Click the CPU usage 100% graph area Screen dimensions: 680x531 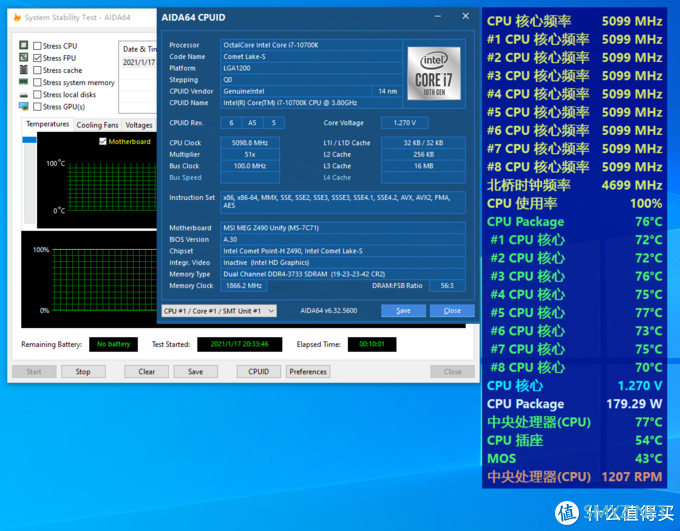click(89, 279)
